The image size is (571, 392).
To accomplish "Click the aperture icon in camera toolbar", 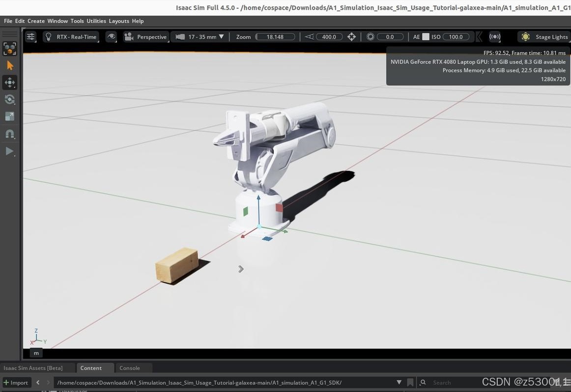I will (x=371, y=37).
